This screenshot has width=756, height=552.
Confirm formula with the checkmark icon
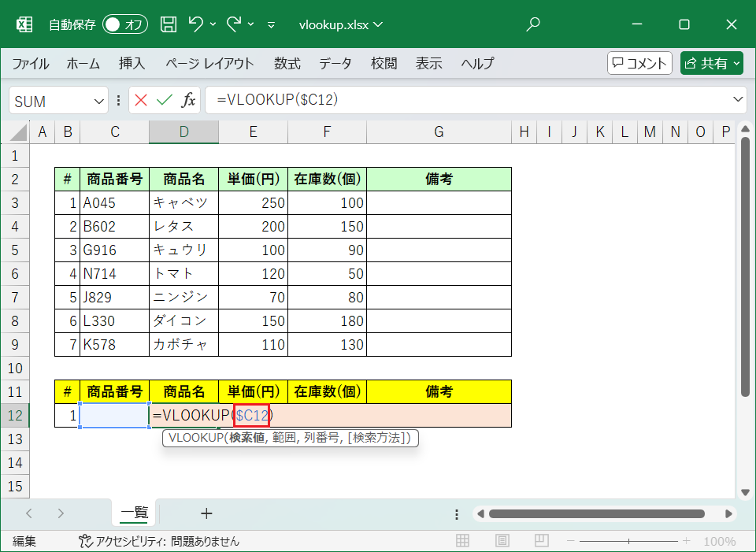tap(165, 100)
